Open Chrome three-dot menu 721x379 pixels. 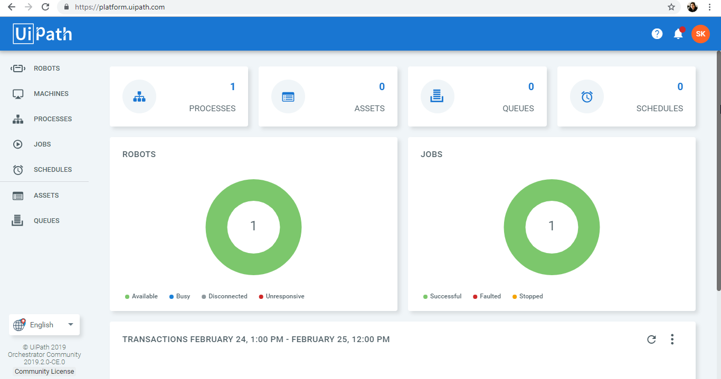point(710,7)
